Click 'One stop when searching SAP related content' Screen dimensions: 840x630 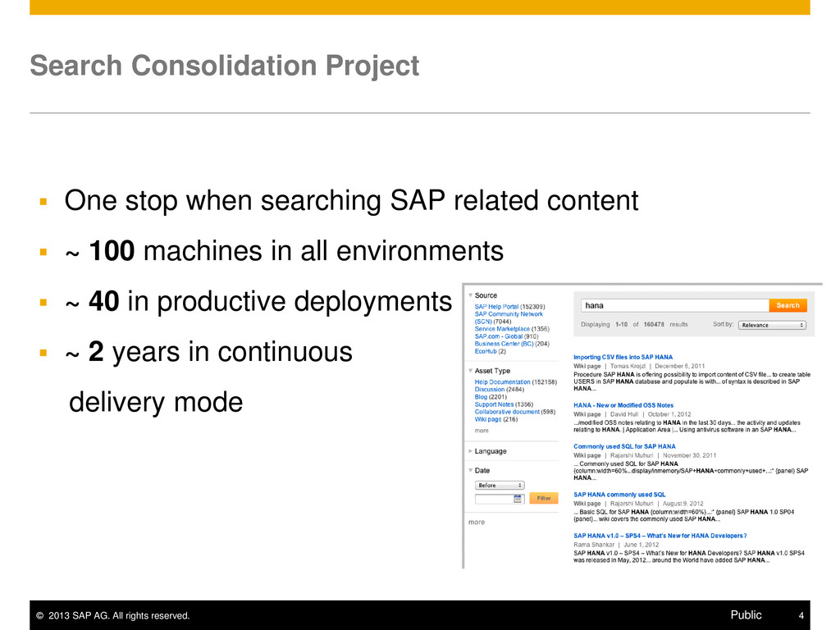coord(351,201)
